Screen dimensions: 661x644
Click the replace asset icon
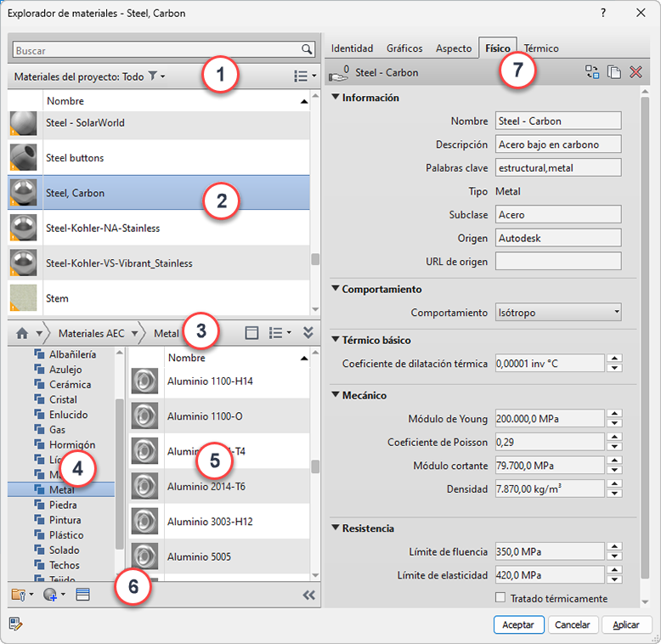point(592,72)
